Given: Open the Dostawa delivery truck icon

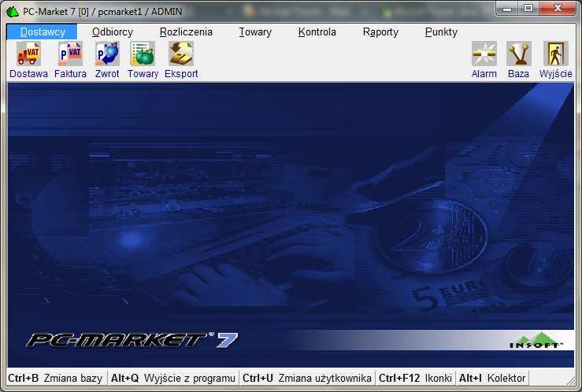Looking at the screenshot, I should click(x=28, y=54).
